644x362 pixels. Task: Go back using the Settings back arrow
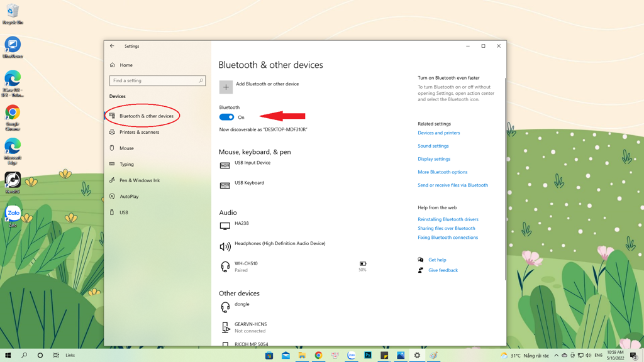coord(112,46)
